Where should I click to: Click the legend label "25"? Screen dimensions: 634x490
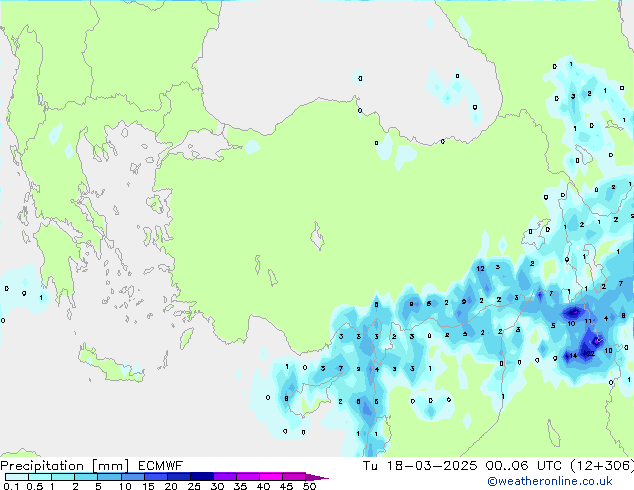[x=194, y=486]
